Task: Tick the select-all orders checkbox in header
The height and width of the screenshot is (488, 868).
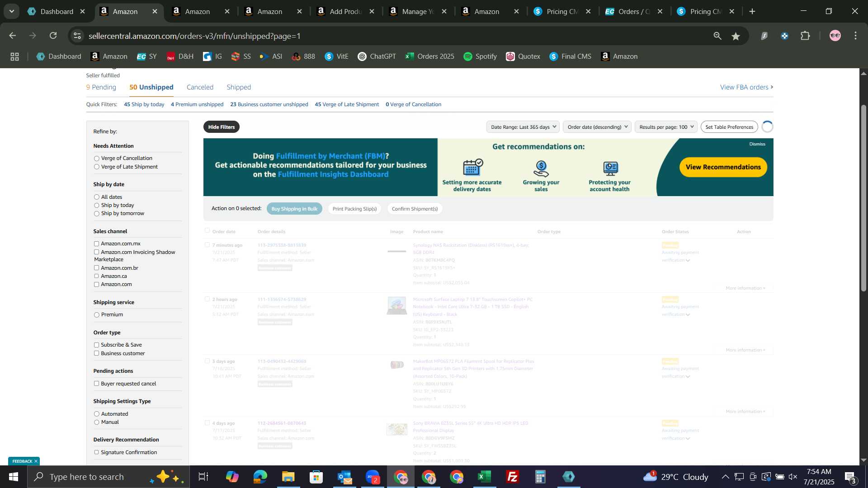Action: [207, 230]
